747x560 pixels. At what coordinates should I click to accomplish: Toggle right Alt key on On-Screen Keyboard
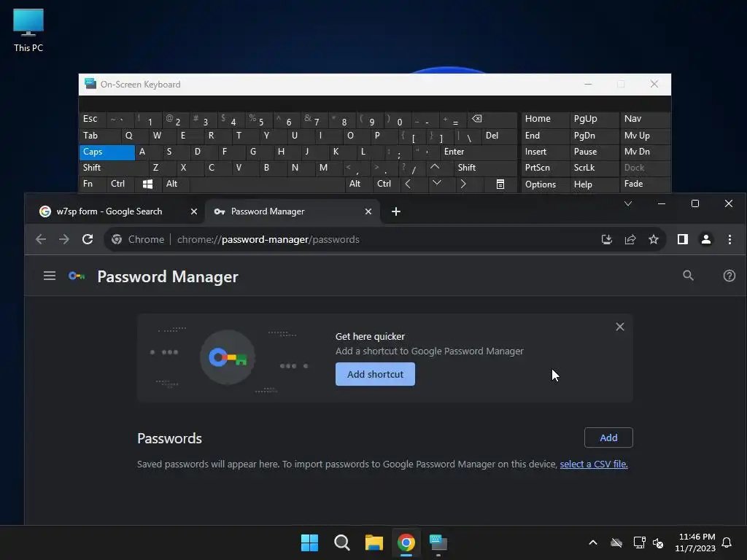click(358, 184)
